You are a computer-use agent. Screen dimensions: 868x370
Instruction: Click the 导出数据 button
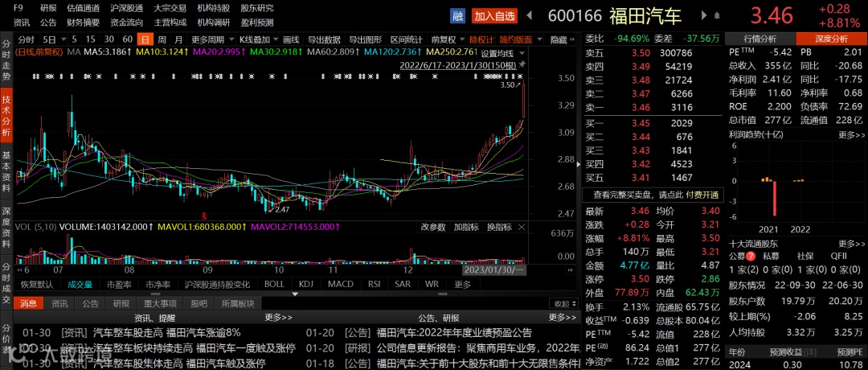tap(325, 40)
